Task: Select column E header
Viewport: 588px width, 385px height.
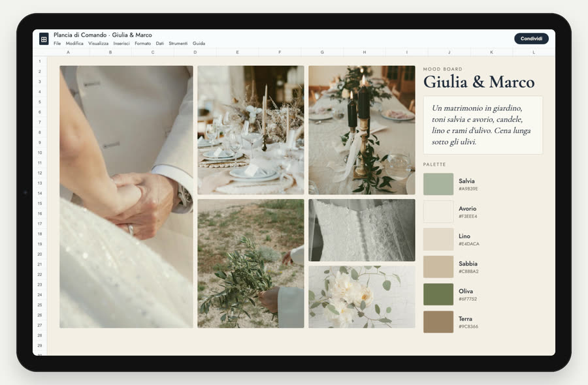Action: (x=237, y=52)
